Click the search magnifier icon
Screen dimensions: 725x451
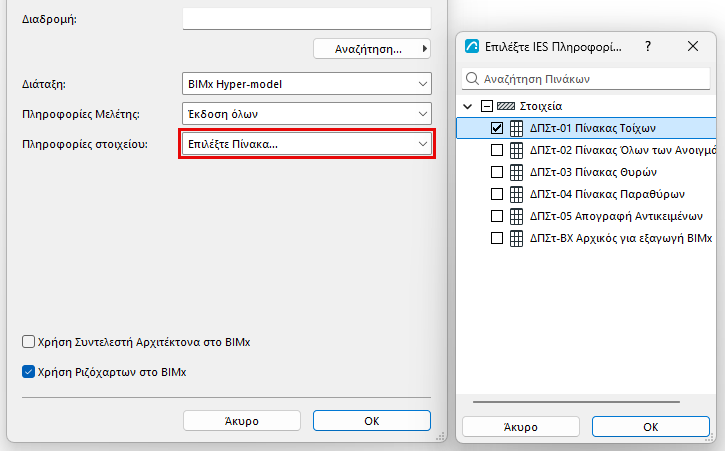(x=472, y=79)
